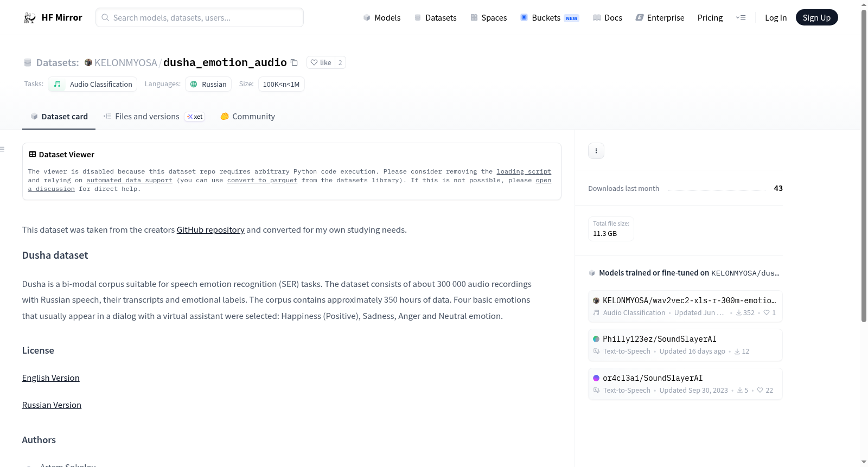868x467 pixels.
Task: Open Philly123ez/SoundSlayerAI model card
Action: [x=685, y=345]
